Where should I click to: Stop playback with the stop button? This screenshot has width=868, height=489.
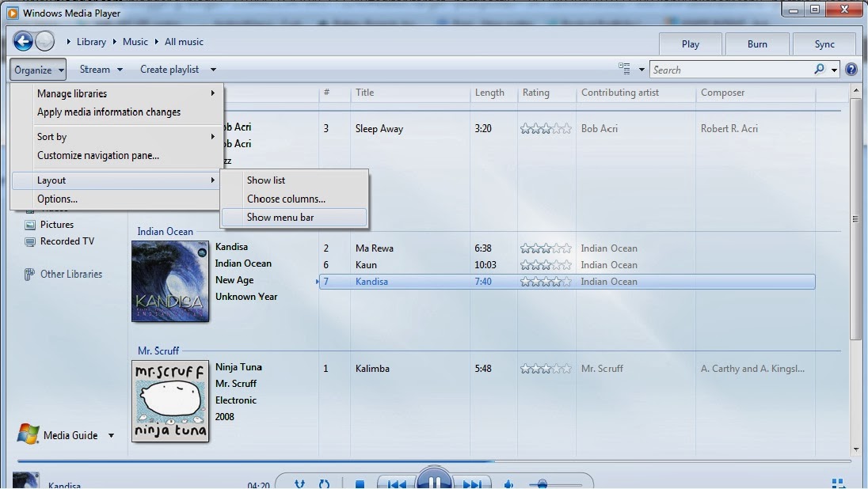[360, 484]
